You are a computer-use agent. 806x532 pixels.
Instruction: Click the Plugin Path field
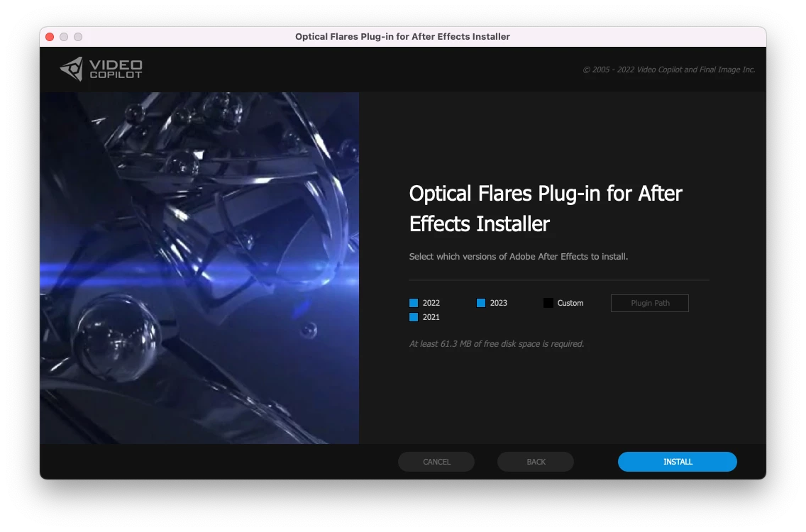(x=650, y=304)
